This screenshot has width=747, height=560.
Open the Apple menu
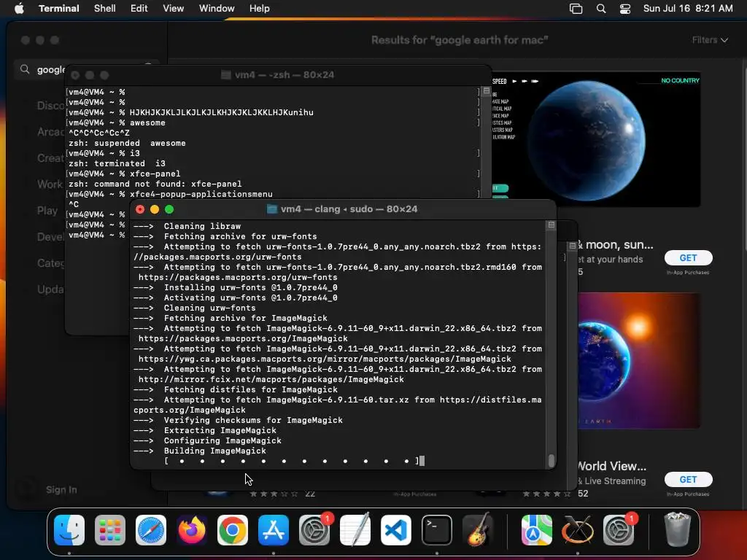click(x=19, y=8)
